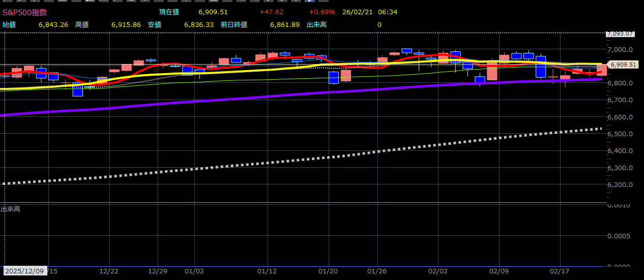Click the 高値 value 6,915.86
644x280 pixels.
pyautogui.click(x=126, y=24)
